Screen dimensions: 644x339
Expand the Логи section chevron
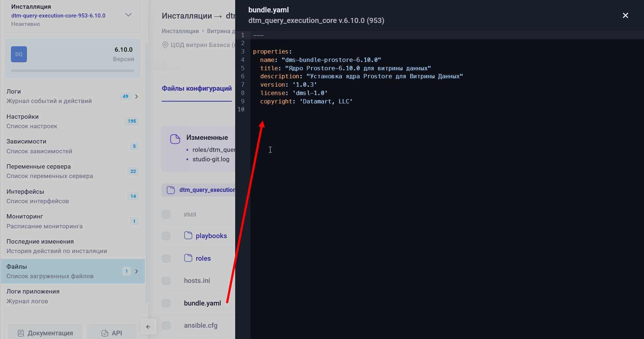coord(137,96)
